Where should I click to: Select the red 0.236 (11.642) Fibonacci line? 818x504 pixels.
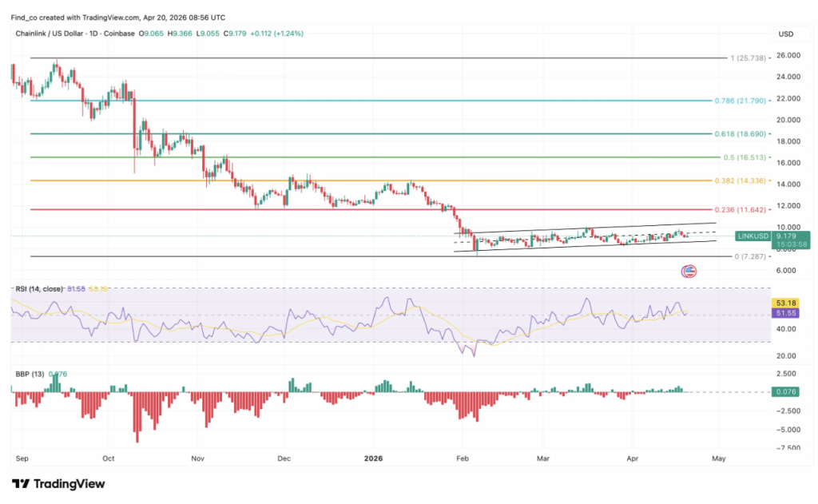tap(320, 210)
